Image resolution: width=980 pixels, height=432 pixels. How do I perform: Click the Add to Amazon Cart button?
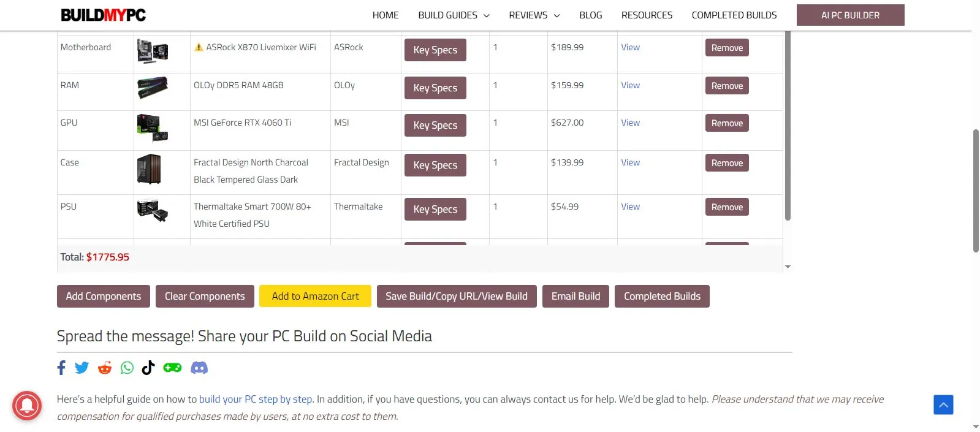tap(315, 297)
